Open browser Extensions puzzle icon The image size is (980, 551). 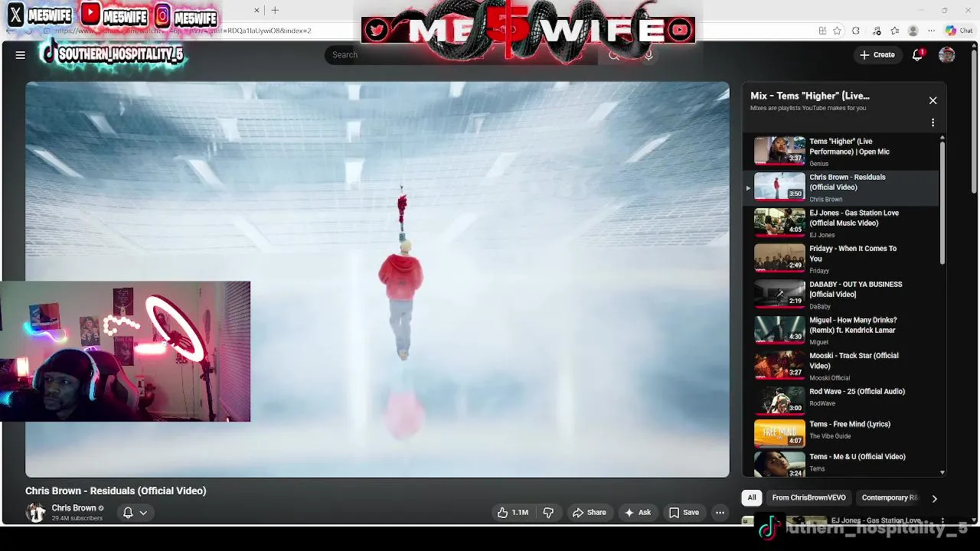(856, 31)
